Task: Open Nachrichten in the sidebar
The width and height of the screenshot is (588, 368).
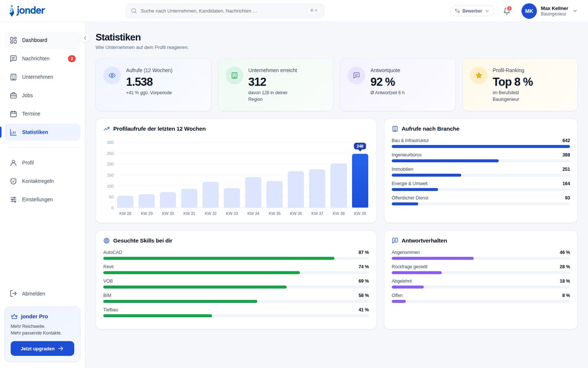Action: point(42,58)
